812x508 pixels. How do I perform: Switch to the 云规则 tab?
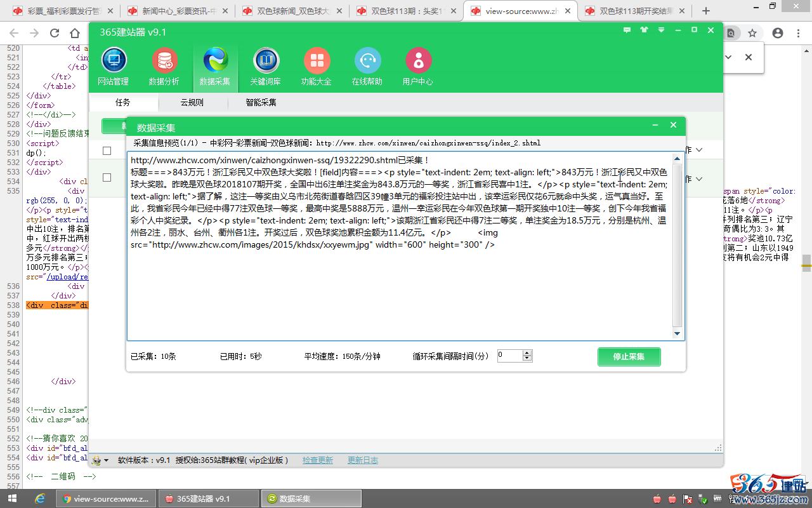tap(192, 102)
